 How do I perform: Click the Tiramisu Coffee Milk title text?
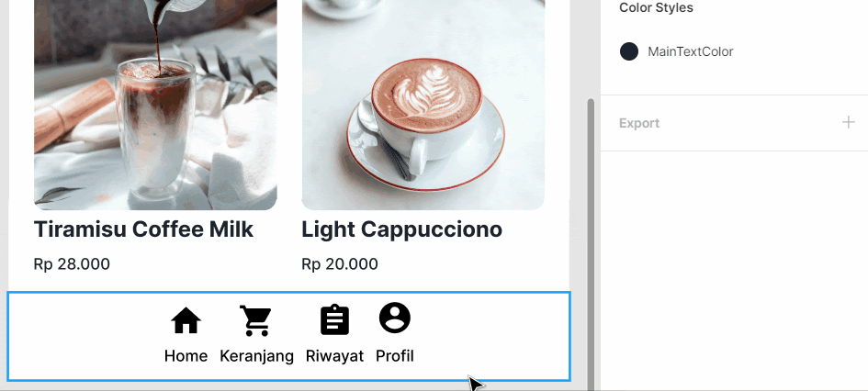(143, 229)
